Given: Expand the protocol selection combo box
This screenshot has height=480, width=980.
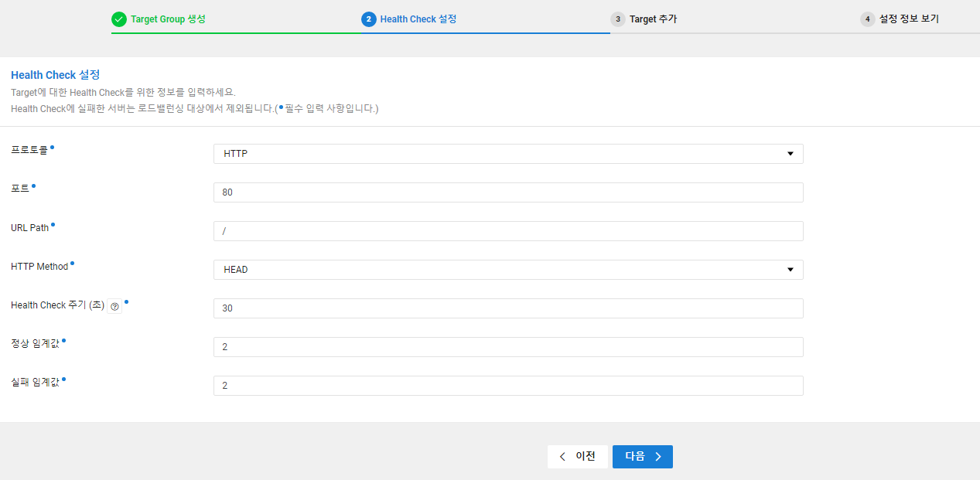Looking at the screenshot, I should [x=508, y=153].
